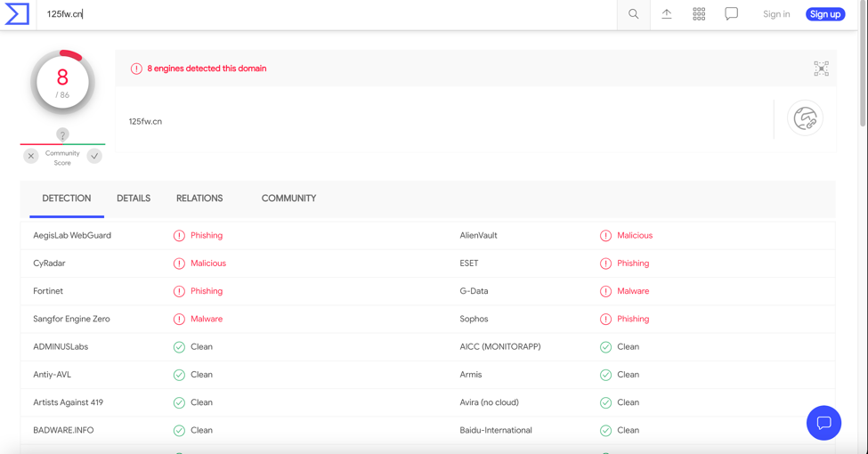Click the 125fw.cn domain name in banner
The height and width of the screenshot is (454, 868).
tap(145, 121)
